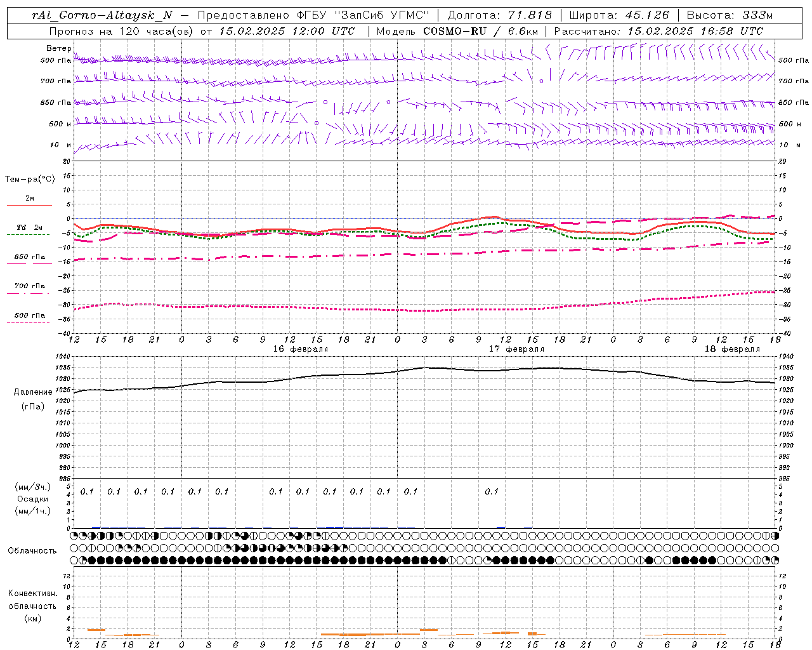Click the Осадки precipitation label
Image resolution: width=812 pixels, height=650 pixels.
(x=33, y=499)
